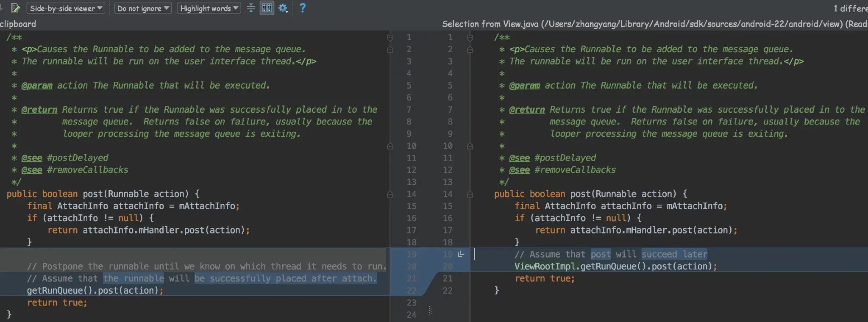Click the "clipboard" pane title
Screen dimensions: 868x322
click(18, 24)
